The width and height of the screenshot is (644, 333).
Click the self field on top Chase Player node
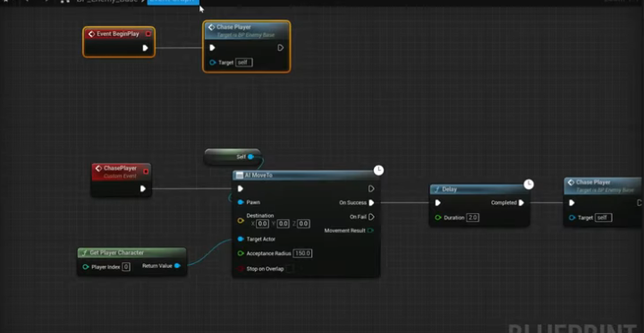click(x=244, y=63)
